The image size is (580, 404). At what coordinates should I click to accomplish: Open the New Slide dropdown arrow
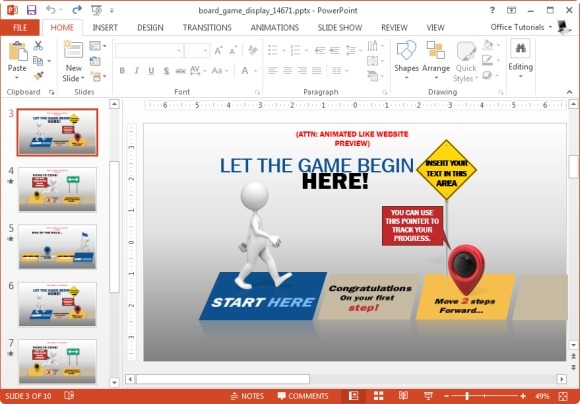[x=82, y=78]
